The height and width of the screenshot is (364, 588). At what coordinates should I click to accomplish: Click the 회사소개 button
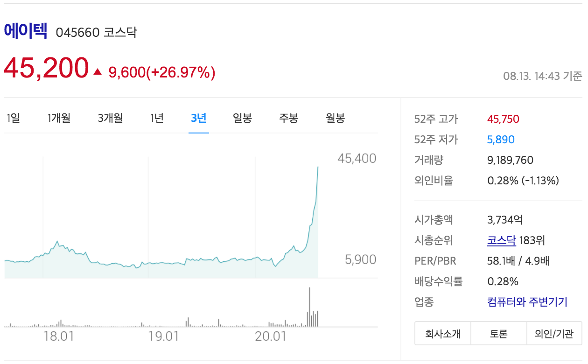(442, 334)
